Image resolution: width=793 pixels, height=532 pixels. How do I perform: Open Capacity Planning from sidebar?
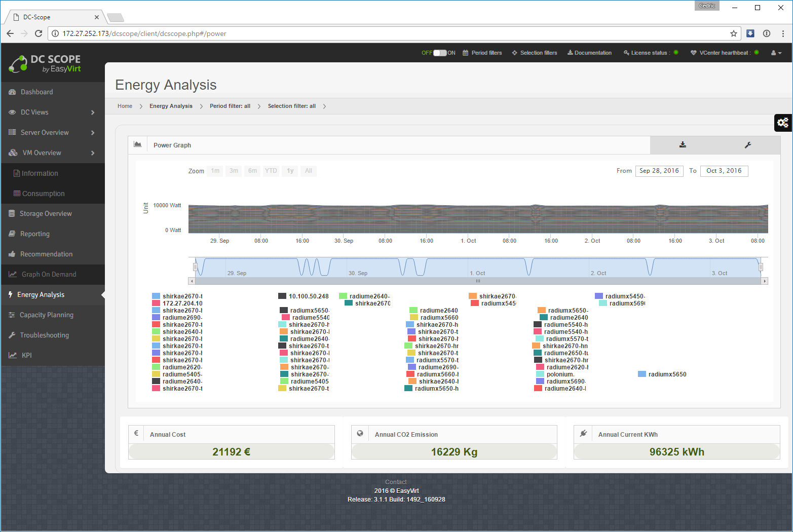46,315
